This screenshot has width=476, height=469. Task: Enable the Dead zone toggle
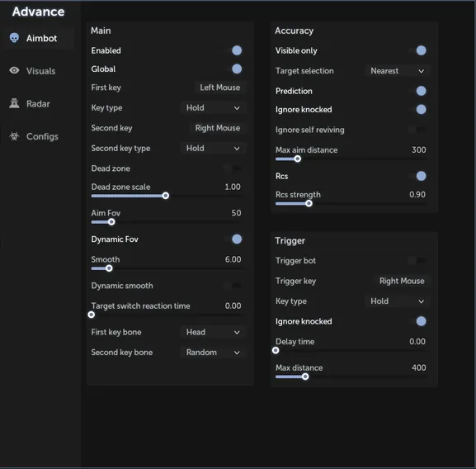[233, 168]
